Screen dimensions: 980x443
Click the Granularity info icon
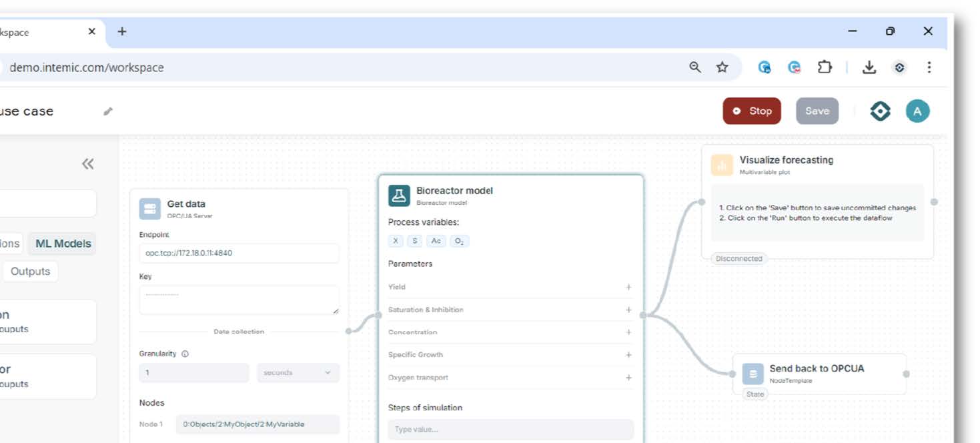coord(185,354)
